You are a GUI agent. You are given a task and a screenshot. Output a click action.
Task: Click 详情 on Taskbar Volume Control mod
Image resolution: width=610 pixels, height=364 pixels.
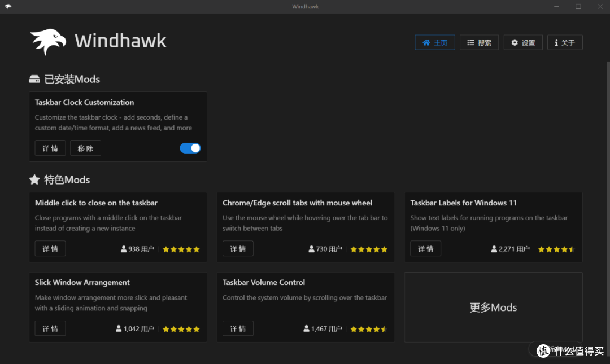point(238,328)
